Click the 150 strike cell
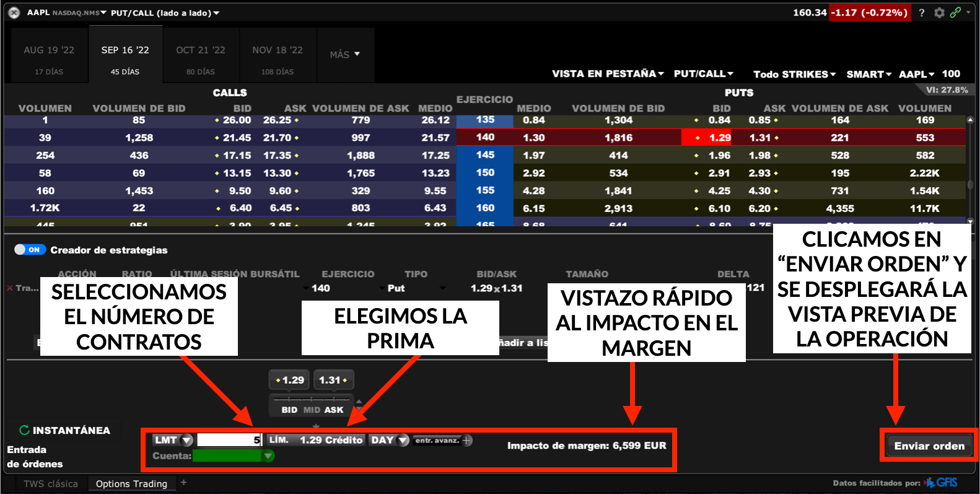980x494 pixels. pos(485,173)
